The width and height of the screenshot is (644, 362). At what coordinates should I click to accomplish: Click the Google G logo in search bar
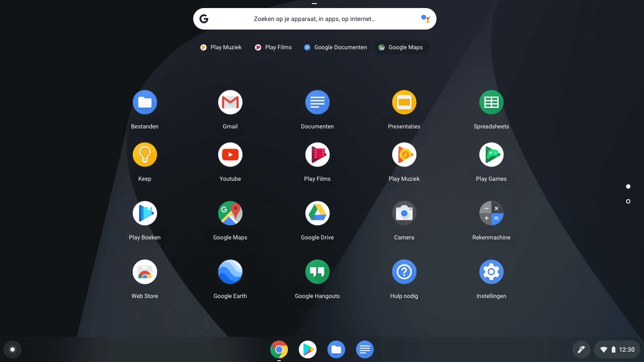(204, 19)
